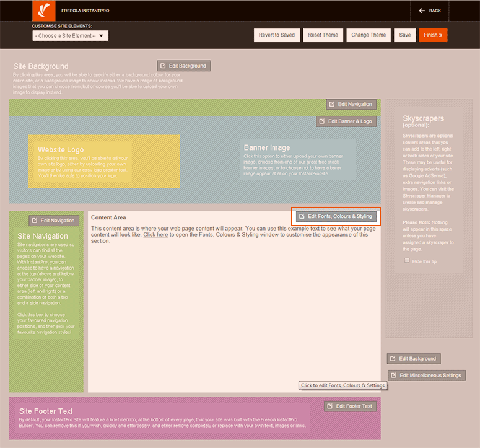This screenshot has height=448, width=480.
Task: Follow the Skyscraper Manager link
Action: coord(424,196)
